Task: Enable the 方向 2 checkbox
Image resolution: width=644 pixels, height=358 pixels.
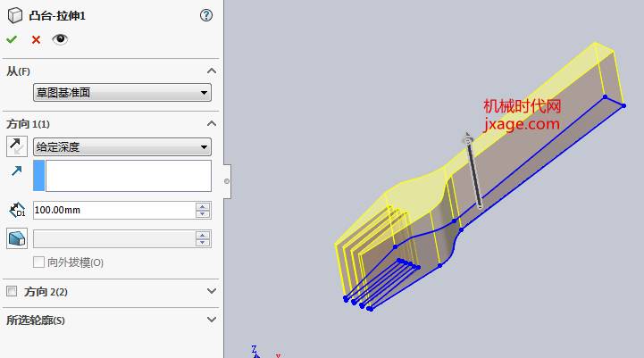Action: click(12, 292)
